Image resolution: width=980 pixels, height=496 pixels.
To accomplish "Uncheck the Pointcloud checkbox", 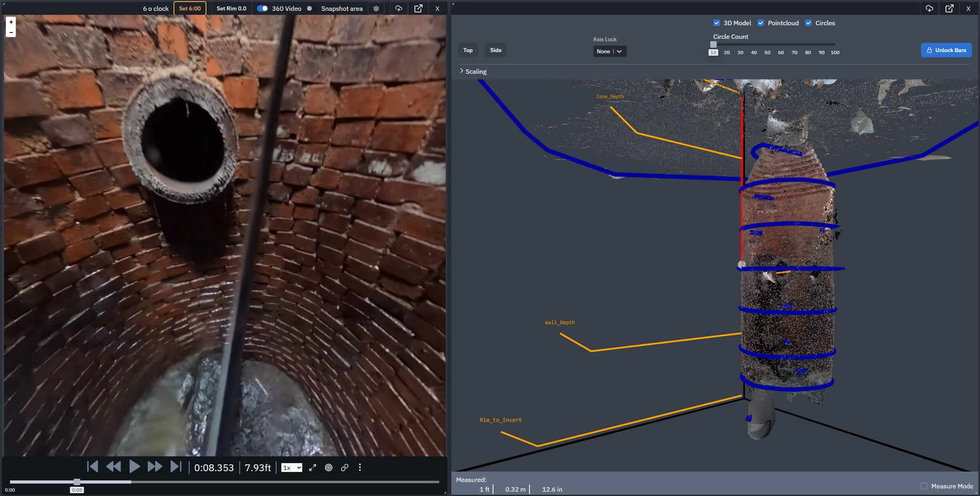I will (760, 23).
